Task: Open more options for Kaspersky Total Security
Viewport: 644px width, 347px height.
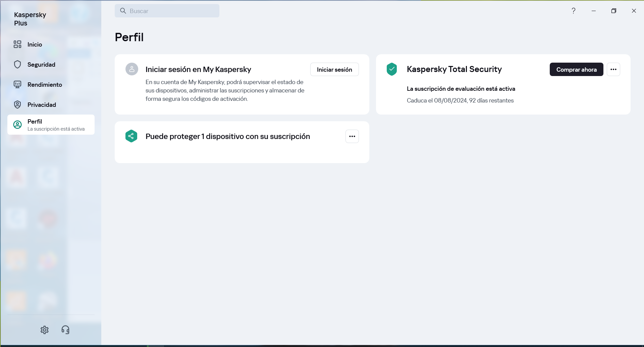Action: coord(613,69)
